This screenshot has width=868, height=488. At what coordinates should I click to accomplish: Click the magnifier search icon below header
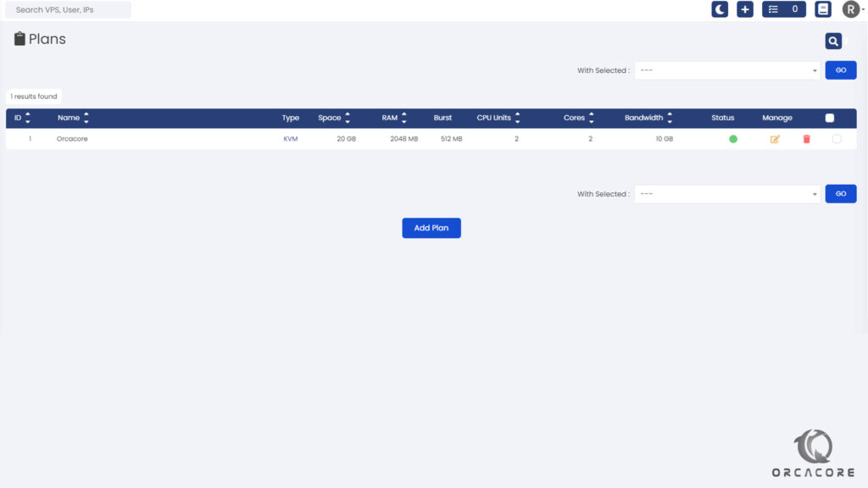pos(833,41)
